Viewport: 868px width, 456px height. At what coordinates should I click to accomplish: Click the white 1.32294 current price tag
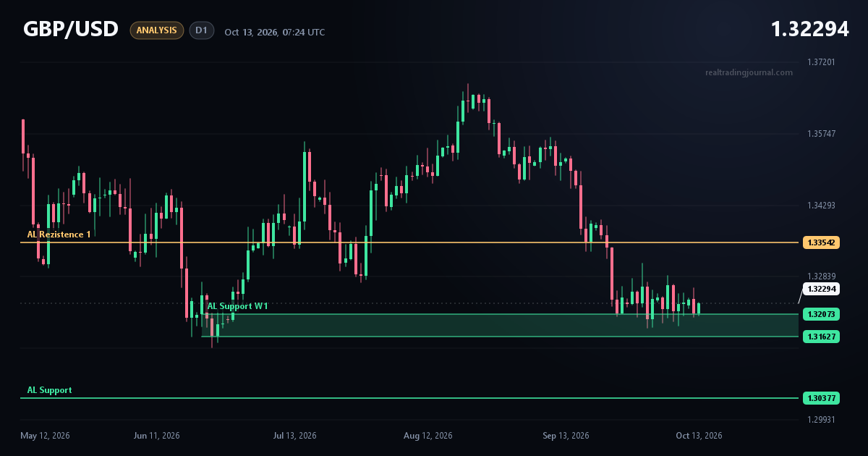click(x=821, y=289)
